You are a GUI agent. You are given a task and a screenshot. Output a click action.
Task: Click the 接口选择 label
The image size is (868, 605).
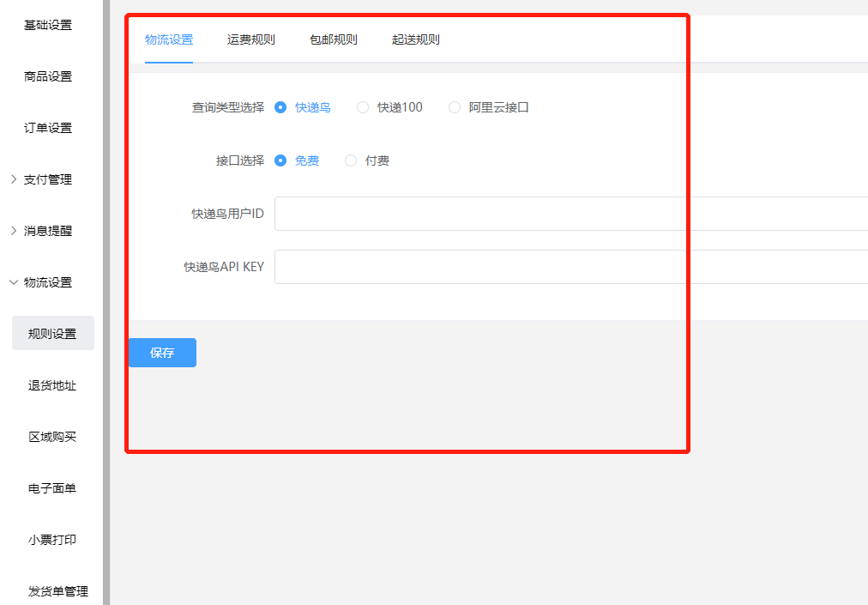[x=240, y=160]
